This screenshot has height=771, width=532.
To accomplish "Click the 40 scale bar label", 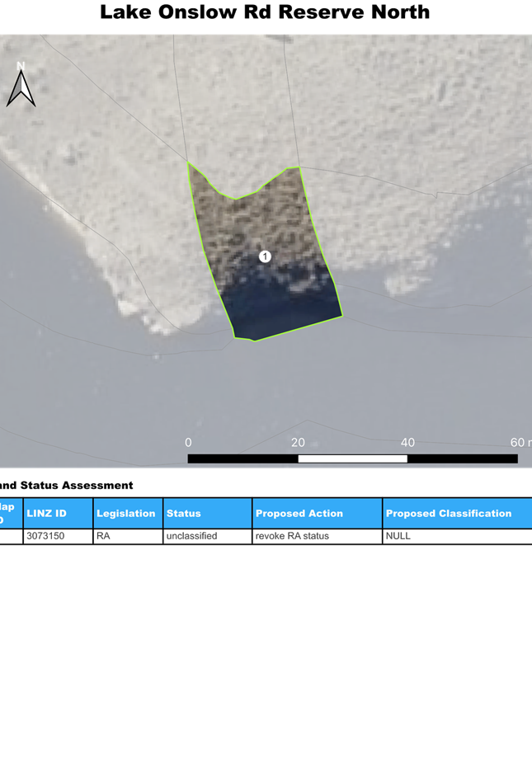I will click(407, 443).
